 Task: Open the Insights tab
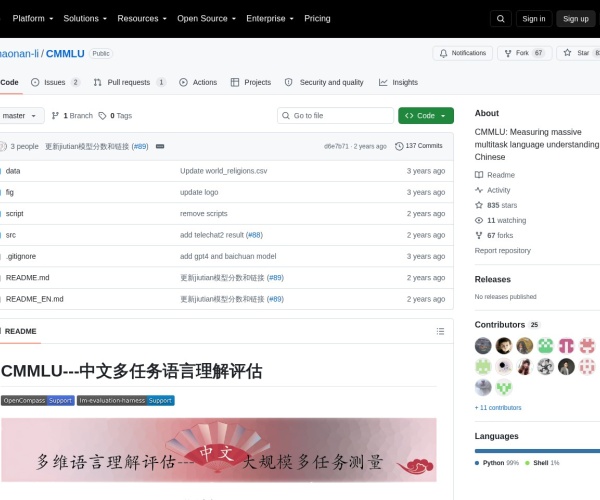[x=398, y=82]
